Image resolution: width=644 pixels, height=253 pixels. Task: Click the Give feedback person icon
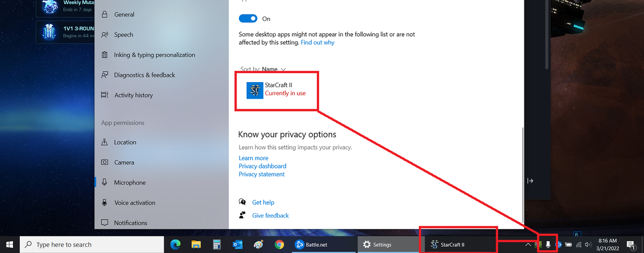point(243,215)
